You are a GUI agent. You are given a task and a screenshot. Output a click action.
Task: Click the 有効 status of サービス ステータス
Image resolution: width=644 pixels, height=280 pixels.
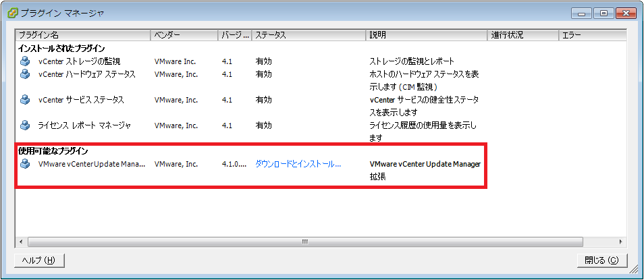pyautogui.click(x=264, y=100)
